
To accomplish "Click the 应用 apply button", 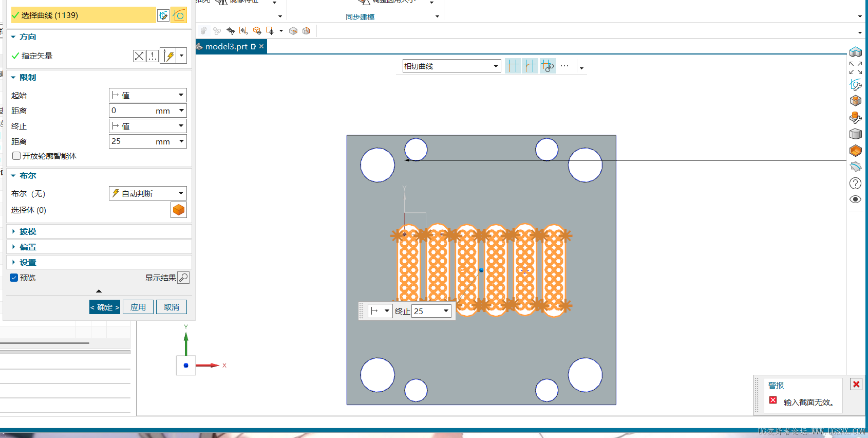I will [x=138, y=307].
